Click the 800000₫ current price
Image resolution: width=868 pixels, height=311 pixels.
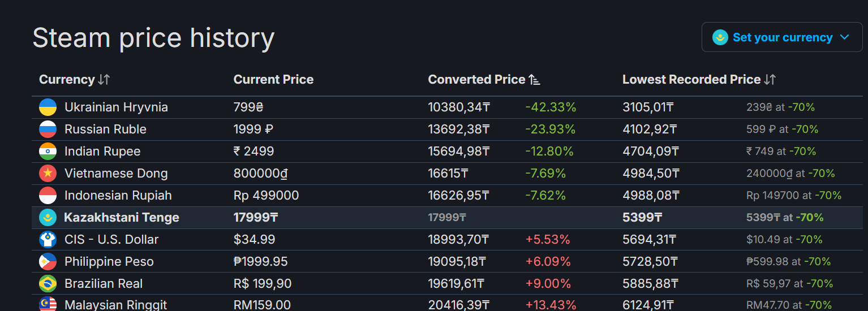pyautogui.click(x=260, y=173)
